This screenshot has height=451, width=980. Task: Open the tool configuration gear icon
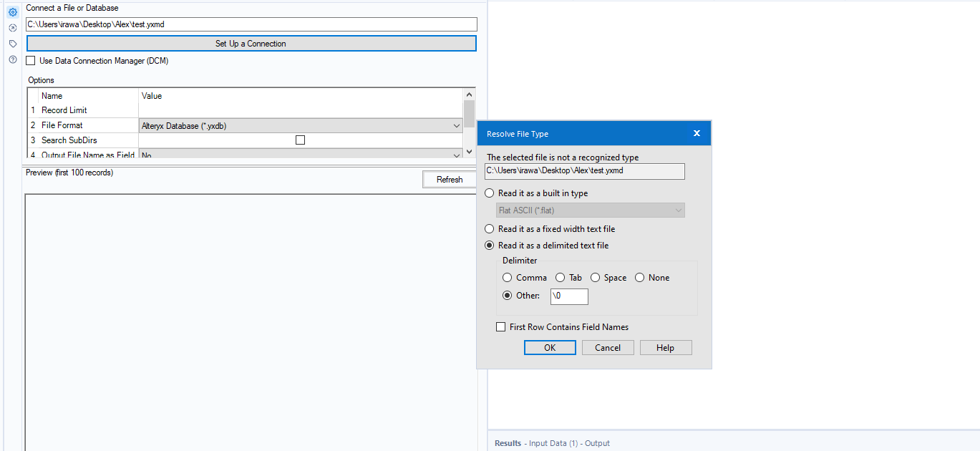(11, 11)
